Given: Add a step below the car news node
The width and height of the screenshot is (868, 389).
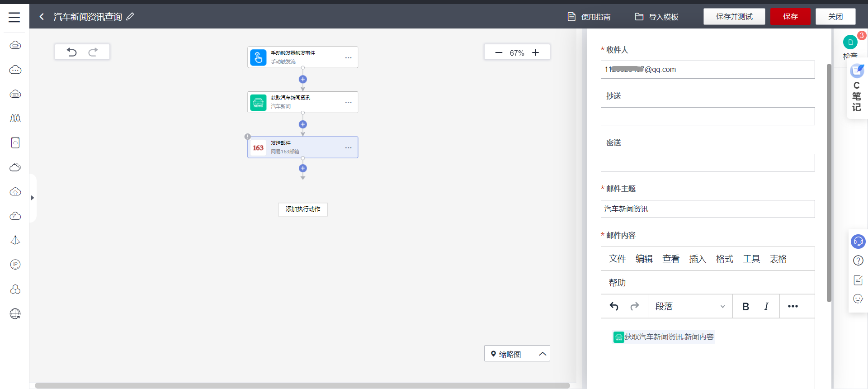Looking at the screenshot, I should [x=303, y=124].
